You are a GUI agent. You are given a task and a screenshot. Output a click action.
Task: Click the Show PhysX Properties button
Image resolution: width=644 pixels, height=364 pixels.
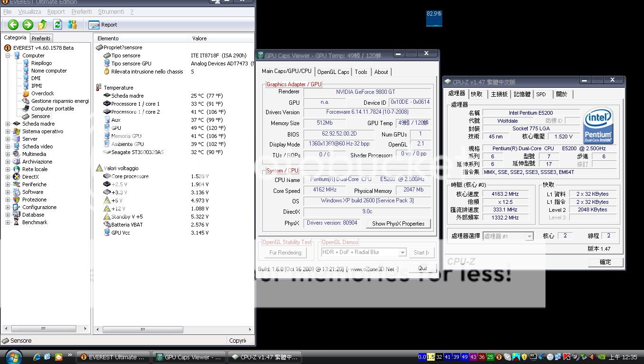point(398,224)
